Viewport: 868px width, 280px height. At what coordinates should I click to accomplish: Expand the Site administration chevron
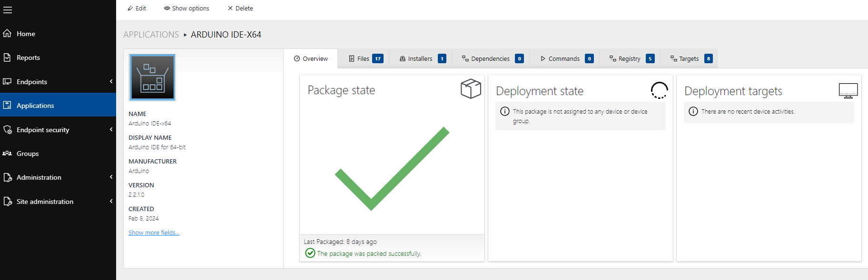(x=111, y=201)
